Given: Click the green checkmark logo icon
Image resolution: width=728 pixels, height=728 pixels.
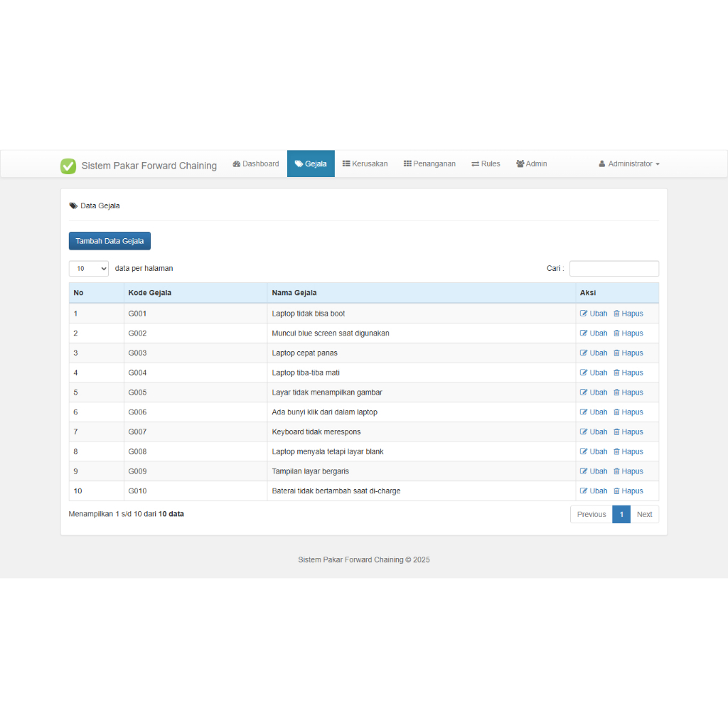Looking at the screenshot, I should (x=68, y=166).
